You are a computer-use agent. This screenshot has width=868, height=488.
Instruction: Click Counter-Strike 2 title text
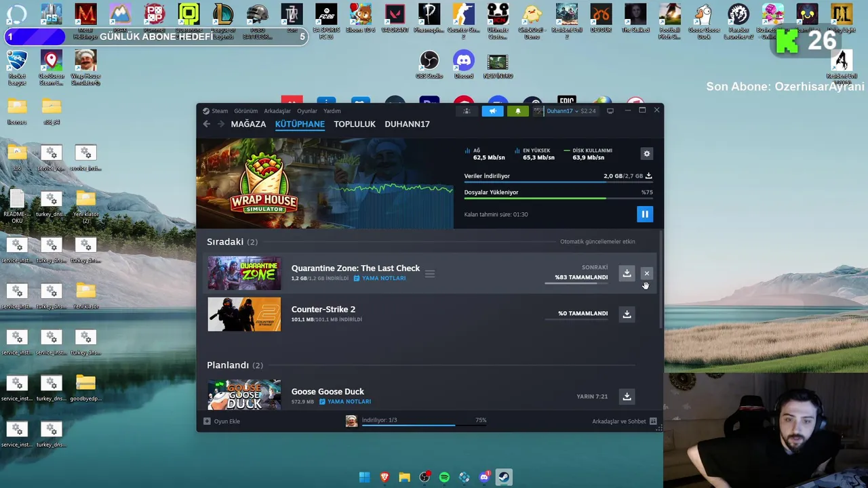click(x=323, y=310)
